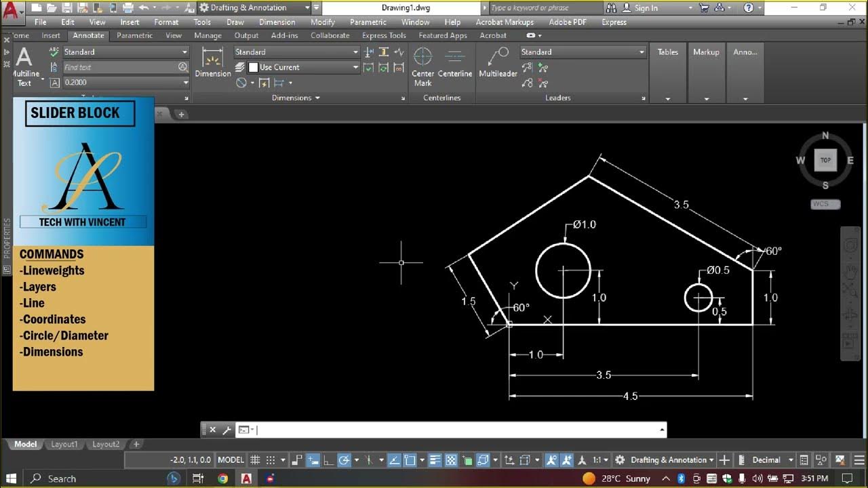Toggle Ortho mode in the status bar
Screen dimensions: 868x488
pos(328,460)
